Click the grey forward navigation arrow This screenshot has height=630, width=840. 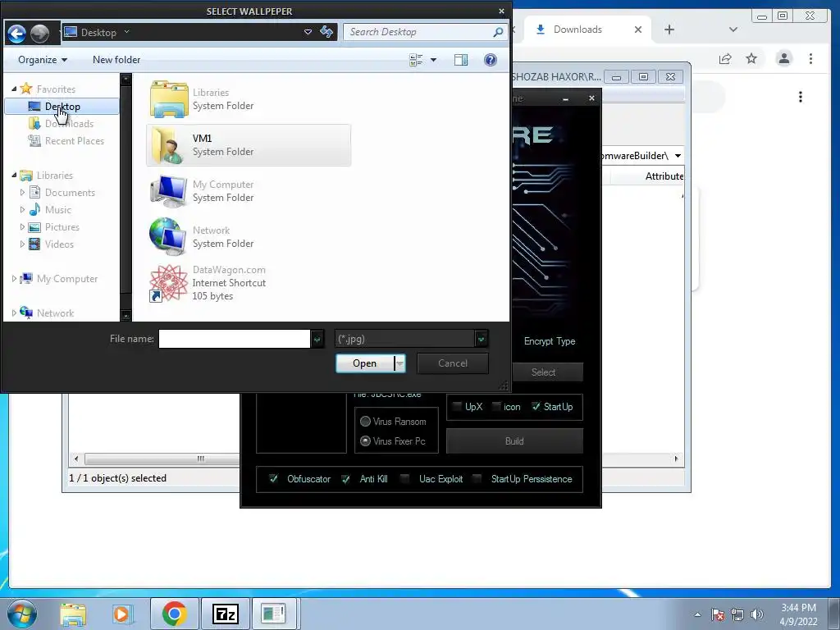39,33
